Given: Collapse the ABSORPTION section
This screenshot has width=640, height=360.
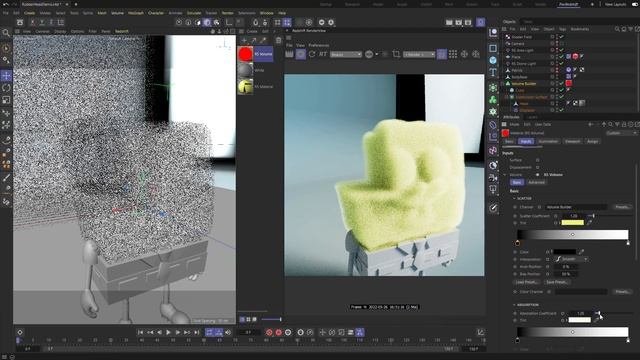Looking at the screenshot, I should [x=514, y=305].
